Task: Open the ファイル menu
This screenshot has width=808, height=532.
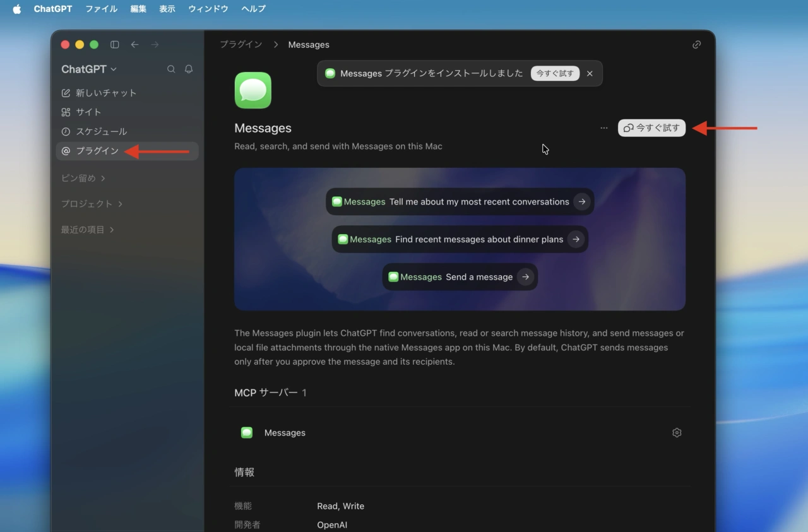Action: [x=101, y=9]
